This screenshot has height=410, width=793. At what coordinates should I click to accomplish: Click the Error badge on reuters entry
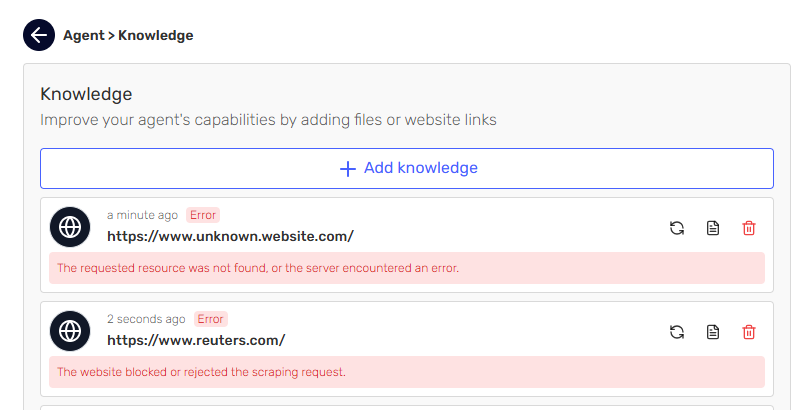coord(210,319)
